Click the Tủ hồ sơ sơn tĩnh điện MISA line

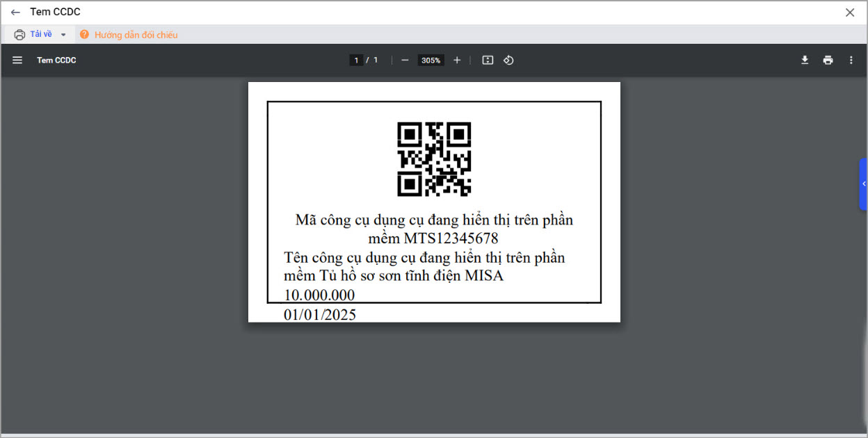coord(394,276)
